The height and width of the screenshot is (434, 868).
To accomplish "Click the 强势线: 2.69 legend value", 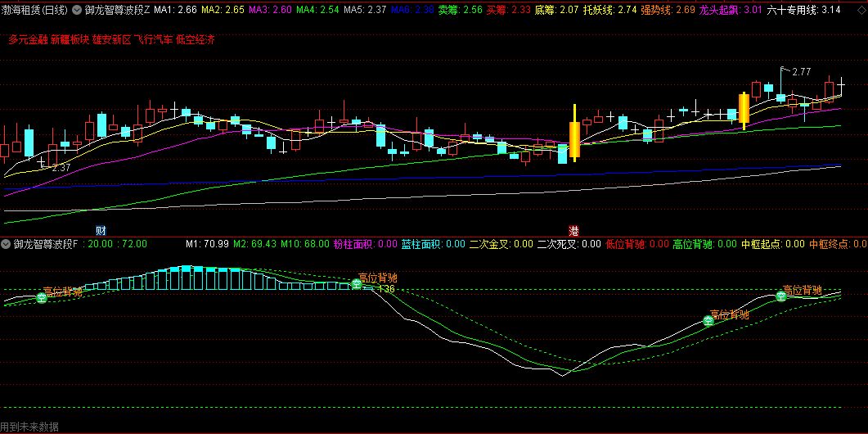I will [x=668, y=10].
